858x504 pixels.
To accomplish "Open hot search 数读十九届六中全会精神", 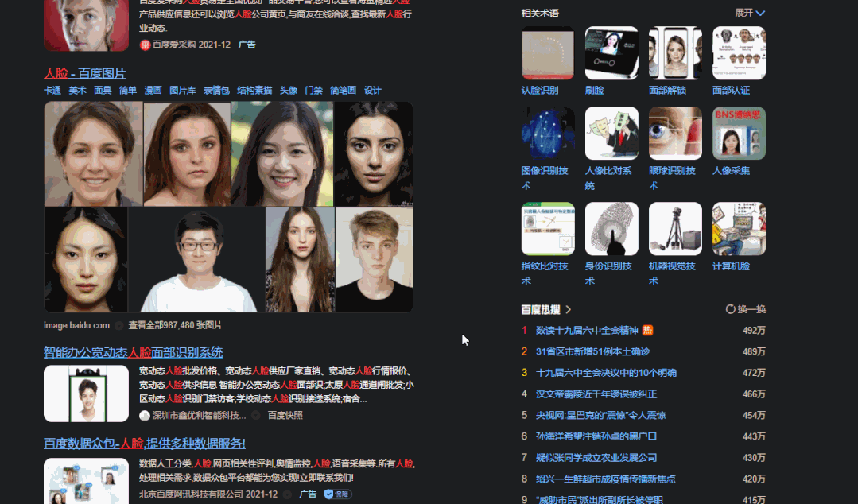I will pyautogui.click(x=587, y=331).
